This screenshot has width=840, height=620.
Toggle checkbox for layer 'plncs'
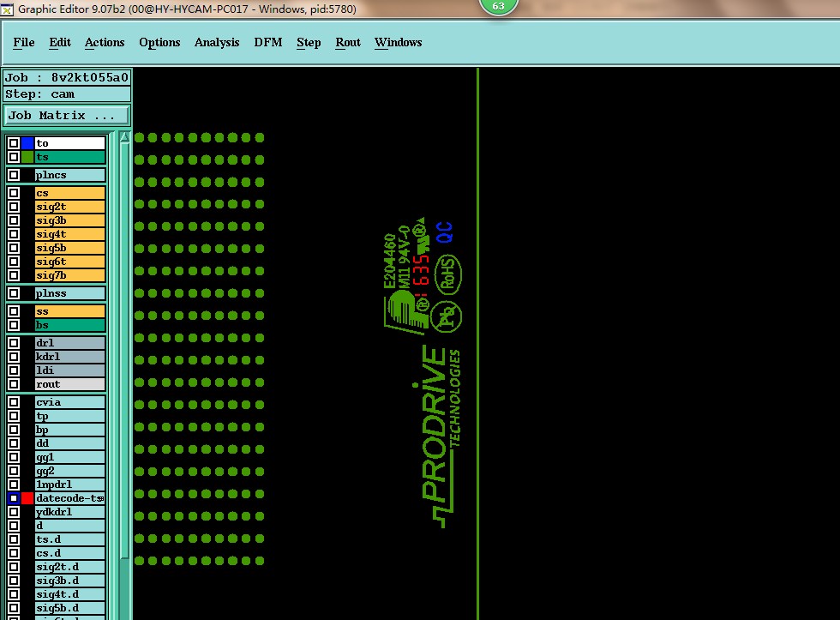[14, 175]
